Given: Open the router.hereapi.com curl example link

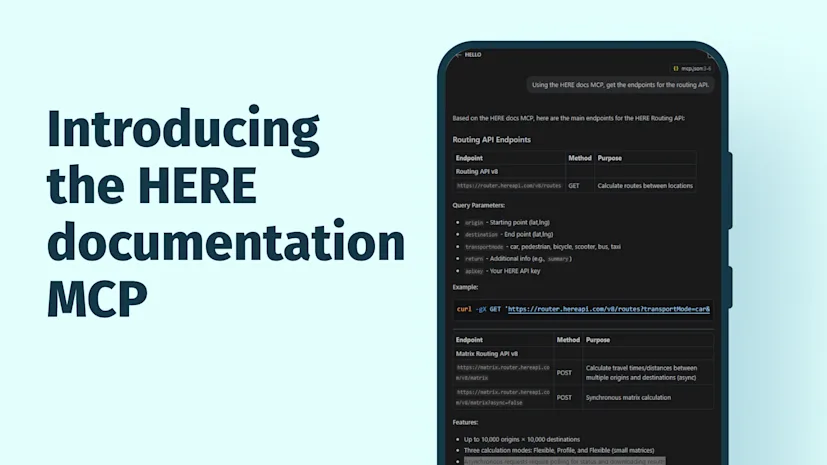Looking at the screenshot, I should (x=609, y=309).
